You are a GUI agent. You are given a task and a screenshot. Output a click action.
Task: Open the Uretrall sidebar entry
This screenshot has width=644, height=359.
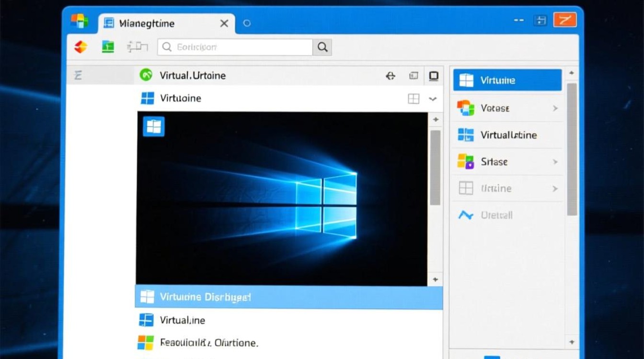pyautogui.click(x=496, y=215)
